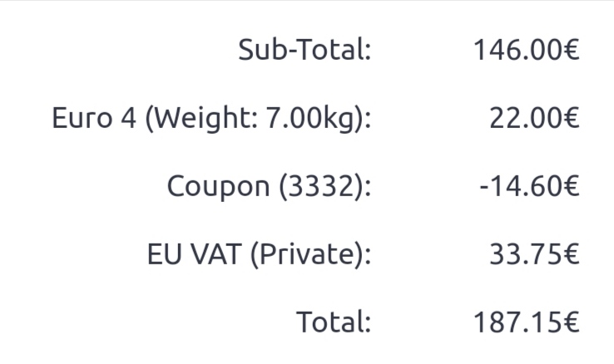Image resolution: width=614 pixels, height=364 pixels.
Task: Click the euro sign after 33.75
Action: click(x=571, y=254)
